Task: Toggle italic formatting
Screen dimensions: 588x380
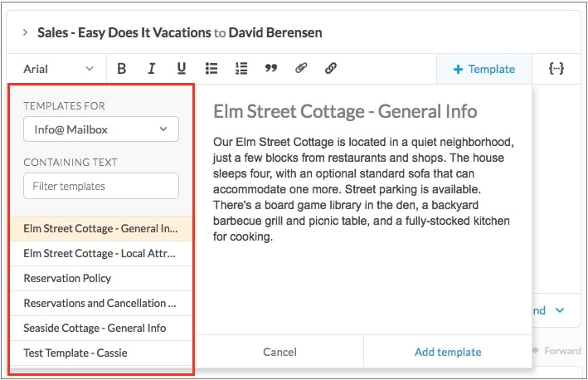Action: point(151,69)
